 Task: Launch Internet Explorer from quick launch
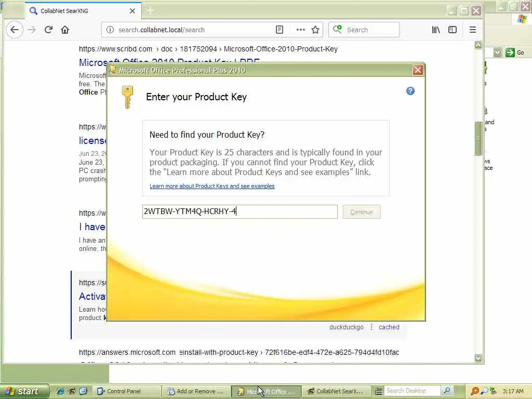coord(60,391)
